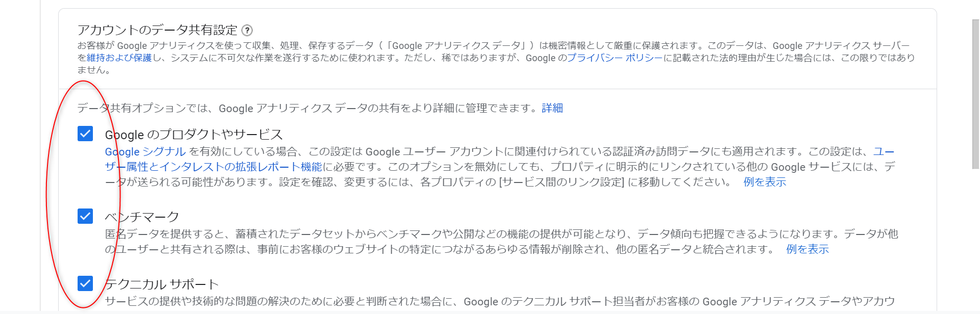Screen dimensions: 980x314
Task: Open the プライバシー ポリシー link
Action: point(615,58)
